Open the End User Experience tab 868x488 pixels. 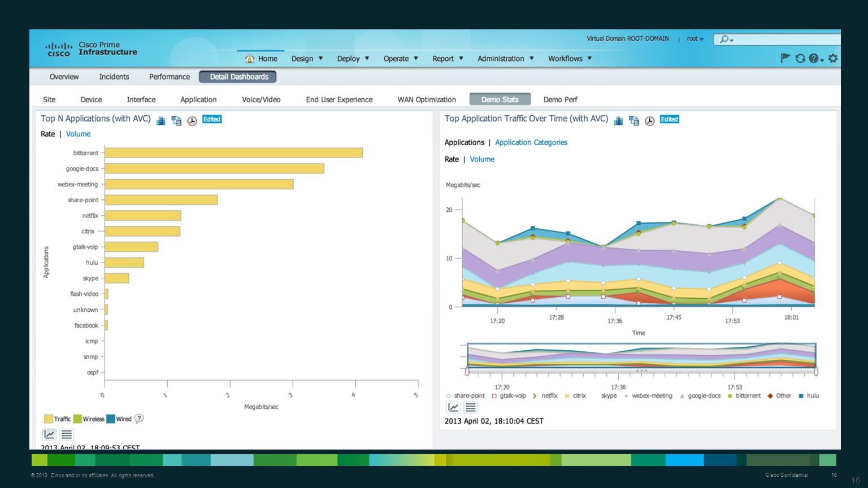tap(339, 99)
